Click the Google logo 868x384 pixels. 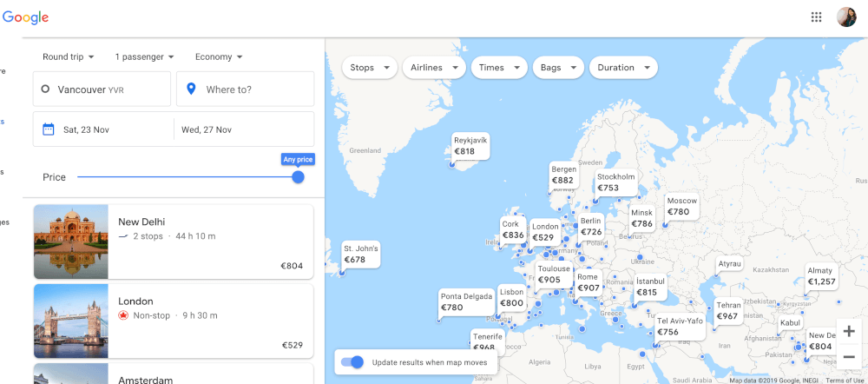pos(25,17)
